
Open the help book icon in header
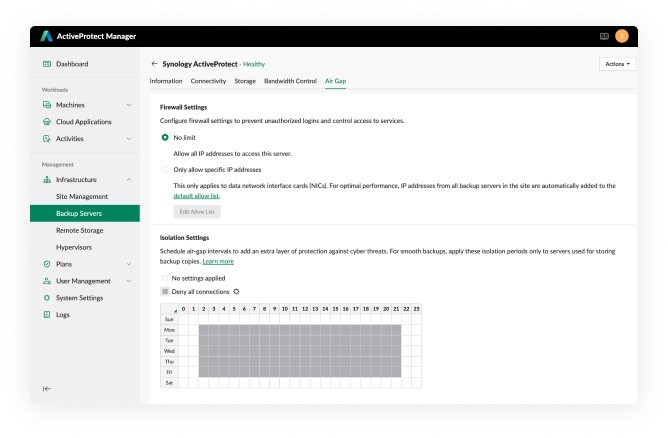604,36
